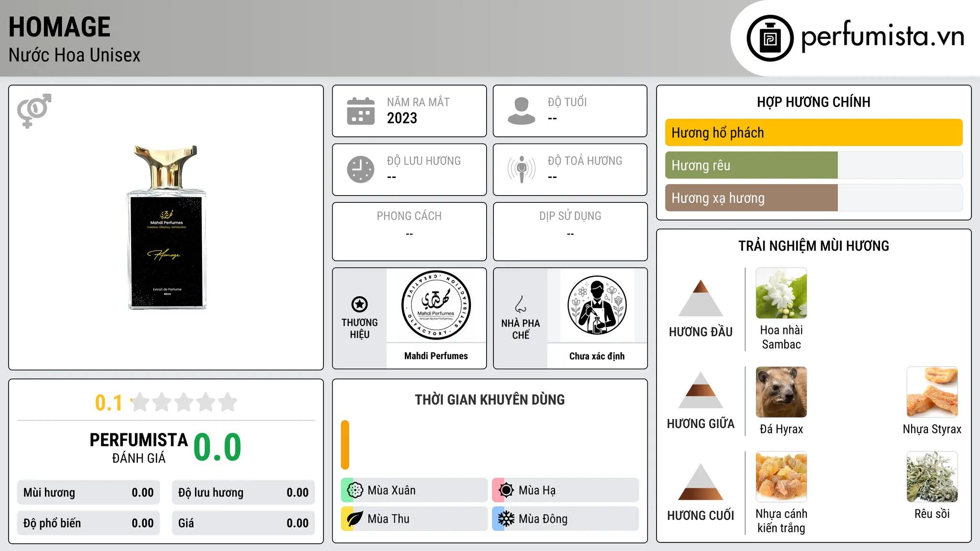This screenshot has height=551, width=980.
Task: Click the clock icon for Độ Lưu Hương
Action: [361, 169]
